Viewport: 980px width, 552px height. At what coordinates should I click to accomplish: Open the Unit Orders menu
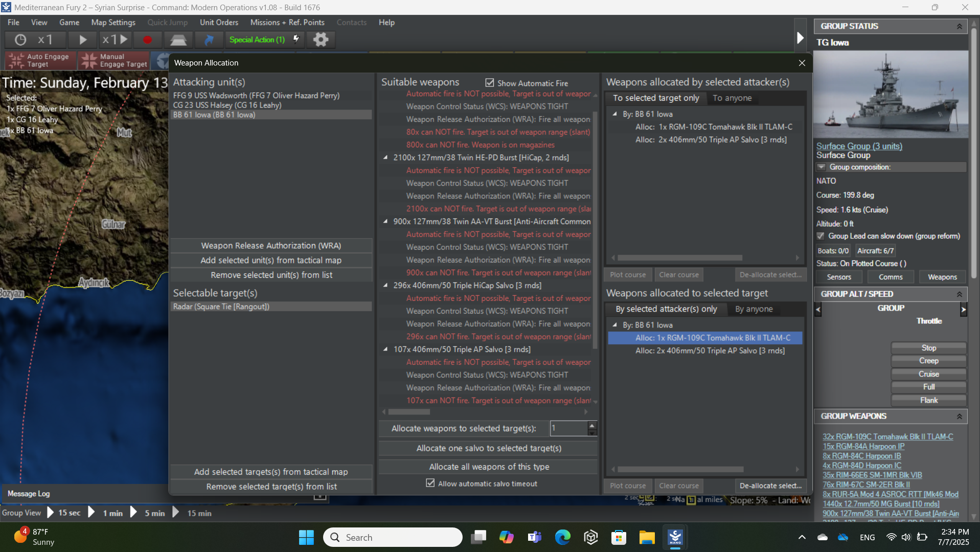(219, 23)
